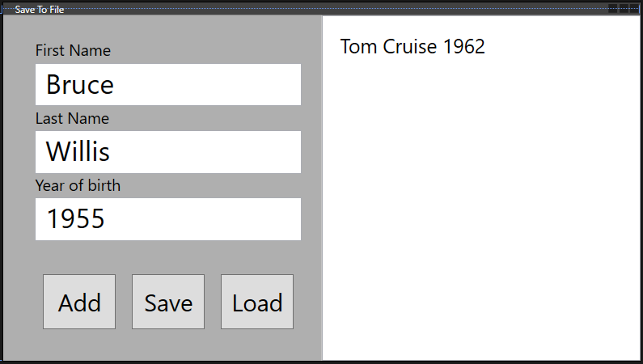Screen dimensions: 643x364
Task: Click the Last Name label text
Action: (72, 118)
